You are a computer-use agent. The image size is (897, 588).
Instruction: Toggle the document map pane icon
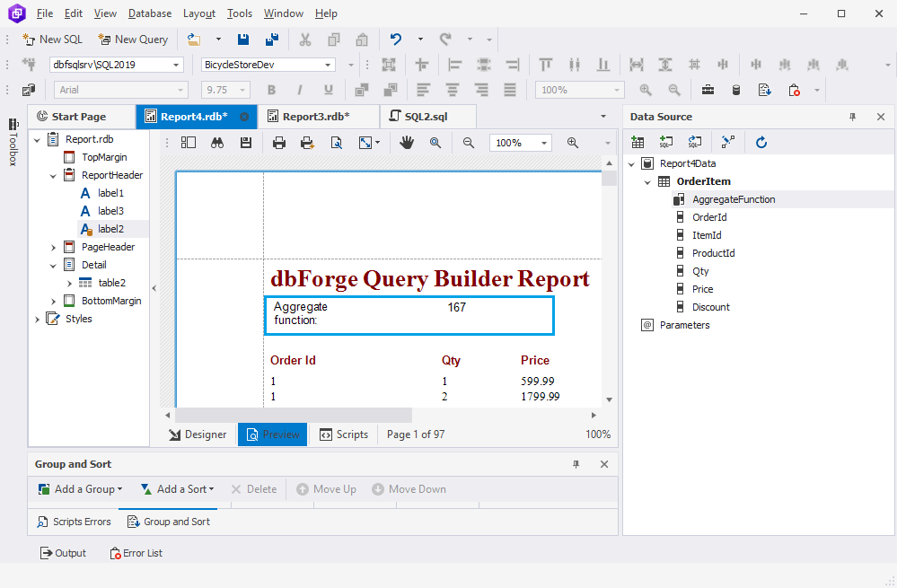click(189, 143)
